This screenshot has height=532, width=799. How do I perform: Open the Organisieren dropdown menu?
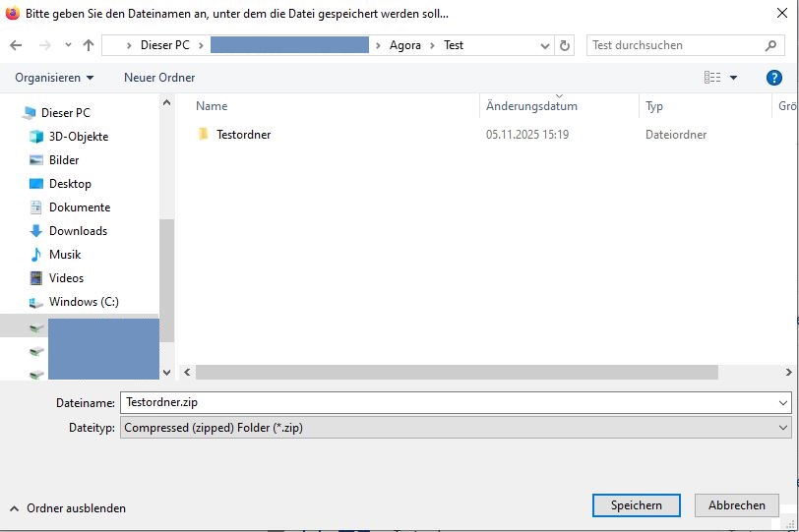[x=54, y=78]
